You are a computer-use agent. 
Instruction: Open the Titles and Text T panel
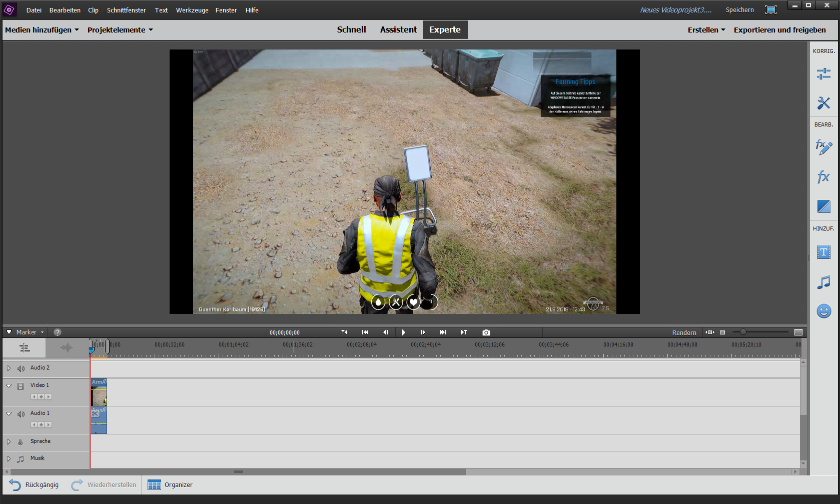pos(823,252)
